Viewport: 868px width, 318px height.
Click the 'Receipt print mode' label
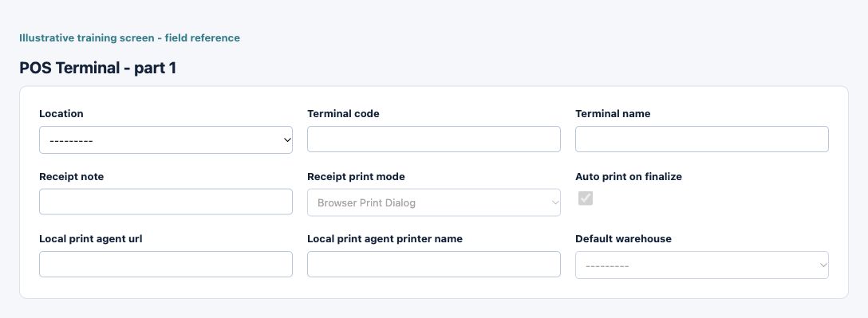pyautogui.click(x=356, y=176)
